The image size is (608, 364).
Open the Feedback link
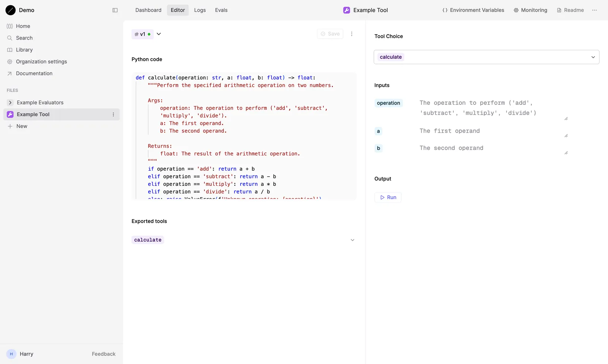[x=103, y=354]
